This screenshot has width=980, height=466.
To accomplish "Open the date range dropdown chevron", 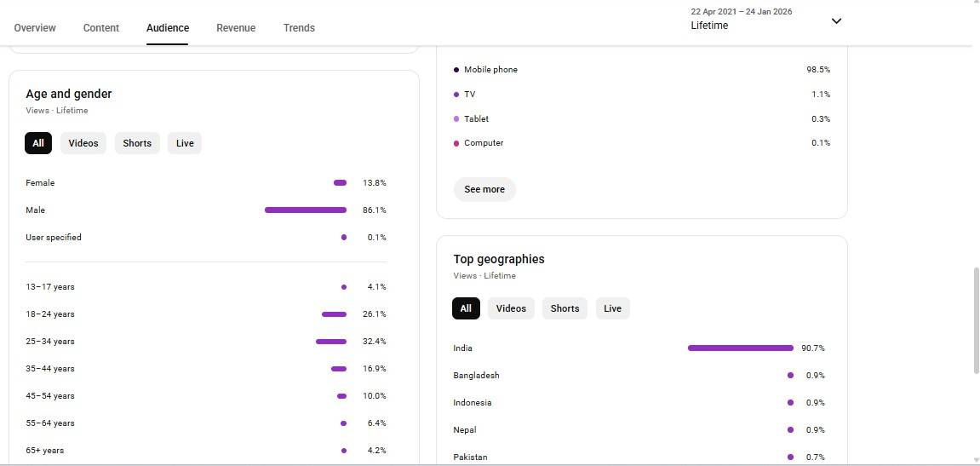I will (x=836, y=21).
